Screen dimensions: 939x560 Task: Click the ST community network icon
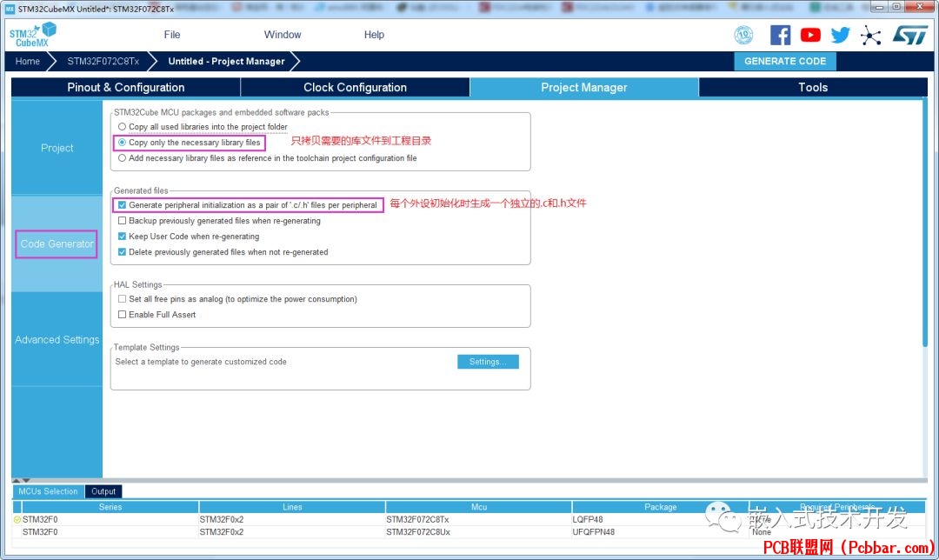click(870, 36)
